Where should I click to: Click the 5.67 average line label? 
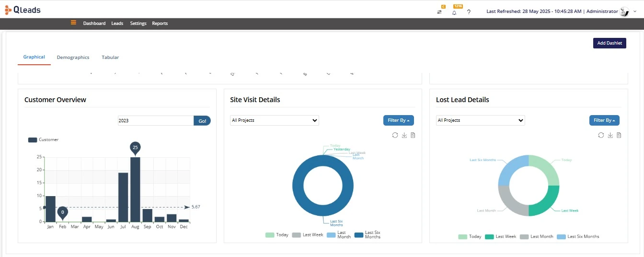(x=195, y=207)
